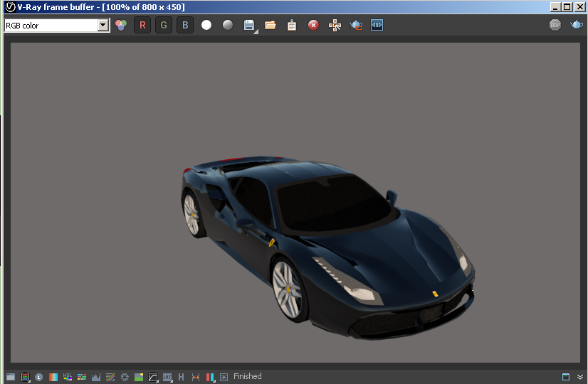Screen dimensions: 588x384
Task: Toggle the levels histogram correction icon
Action: tap(96, 377)
